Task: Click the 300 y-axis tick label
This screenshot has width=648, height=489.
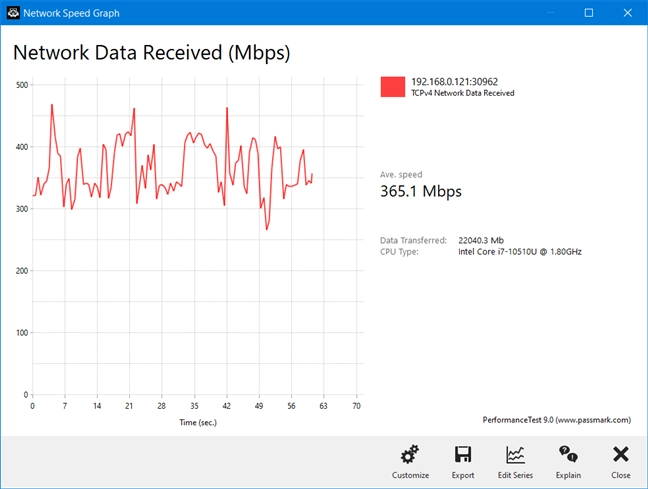Action: [x=22, y=209]
